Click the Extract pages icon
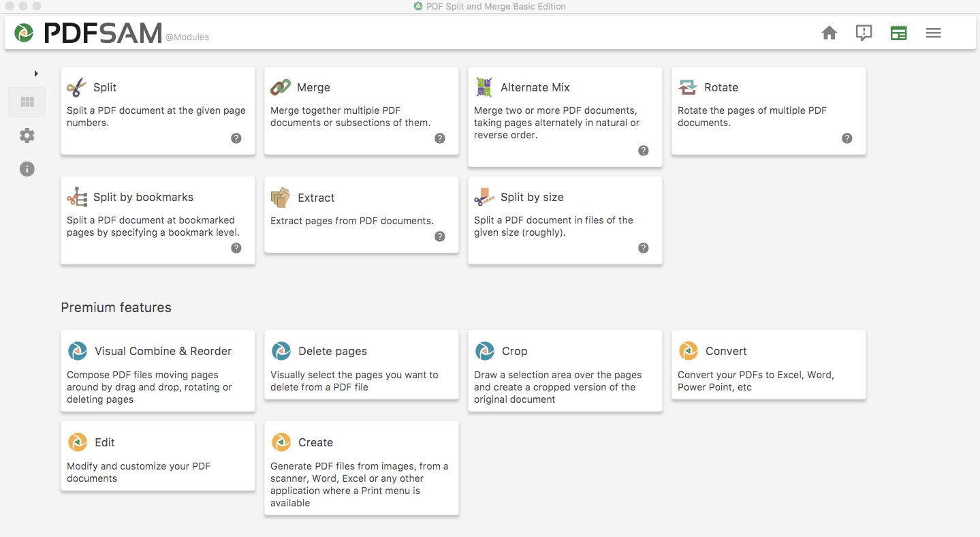Screen dimensions: 980x537 [281, 198]
